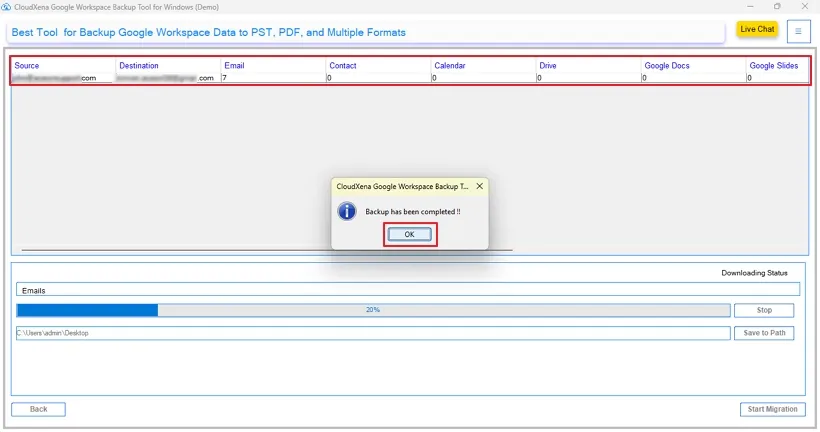Click the blue info icon in dialog
820x432 pixels.
pyautogui.click(x=347, y=212)
